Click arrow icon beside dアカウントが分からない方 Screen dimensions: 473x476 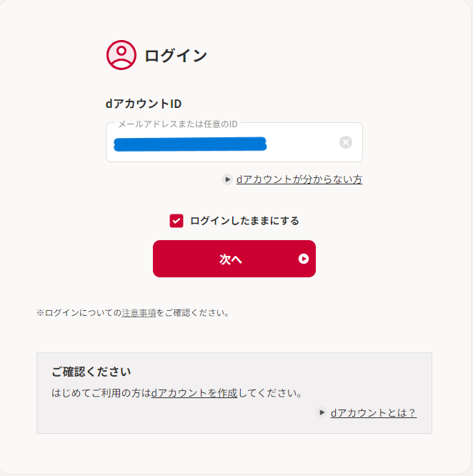227,179
